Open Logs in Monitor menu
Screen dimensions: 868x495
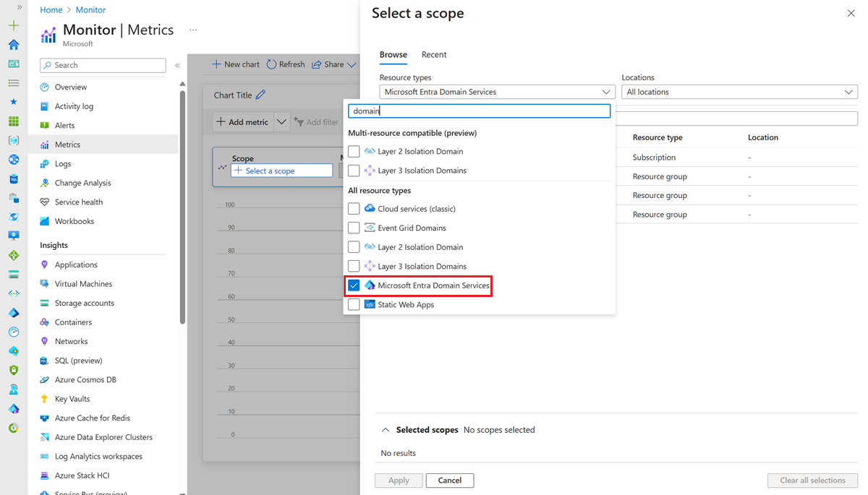click(63, 164)
